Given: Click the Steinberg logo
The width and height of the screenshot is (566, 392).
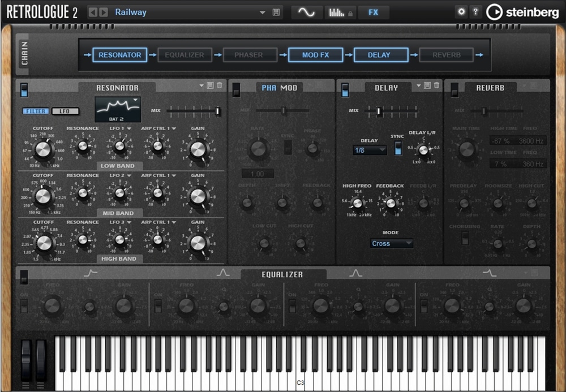Looking at the screenshot, I should tap(522, 12).
